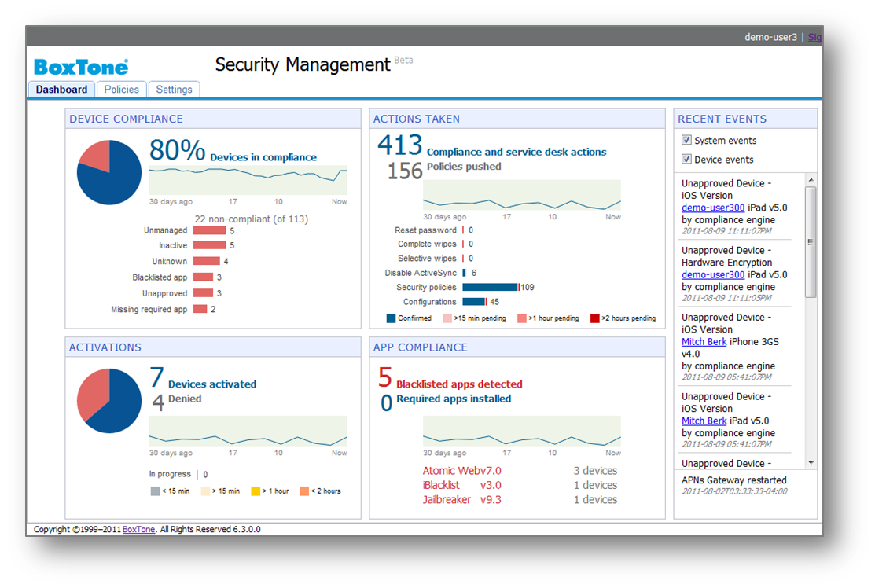The image size is (875, 588).
Task: Select the Atomic Webv7.0 app row
Action: 520,471
